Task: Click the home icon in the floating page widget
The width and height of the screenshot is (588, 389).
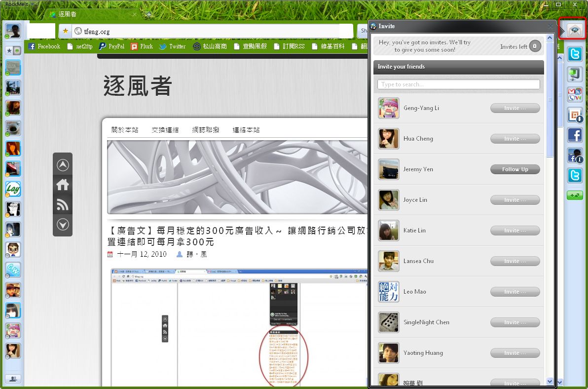Action: (x=63, y=185)
